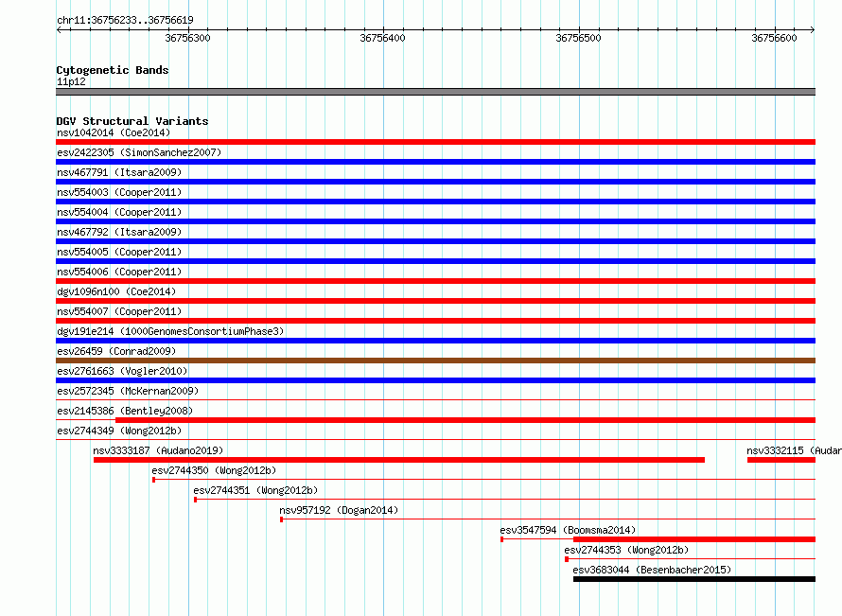The image size is (842, 616).
Task: Click the chr11:36756233..36756619 coordinate label
Action: (125, 20)
